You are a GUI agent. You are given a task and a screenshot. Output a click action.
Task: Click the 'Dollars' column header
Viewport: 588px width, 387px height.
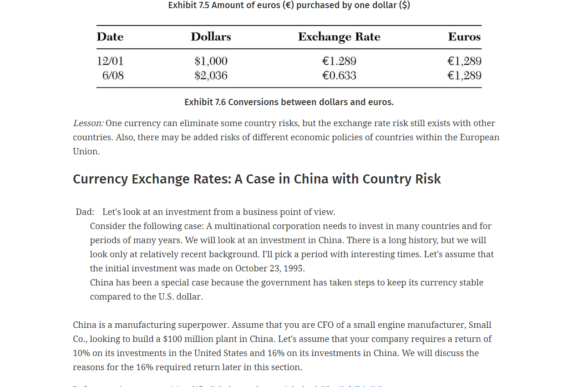211,37
